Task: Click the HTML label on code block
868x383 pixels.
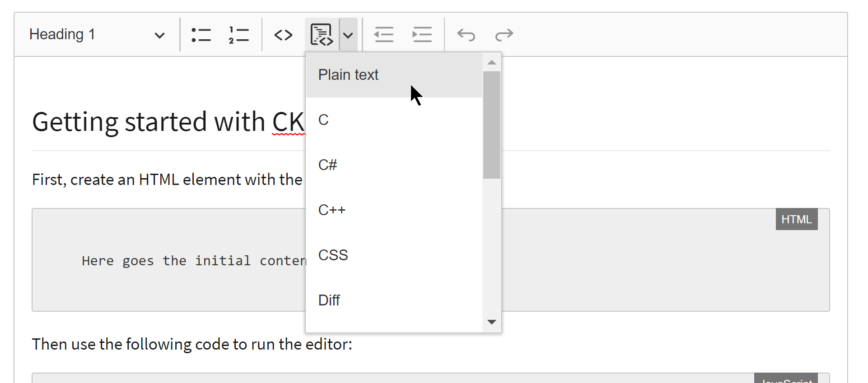Action: (797, 219)
